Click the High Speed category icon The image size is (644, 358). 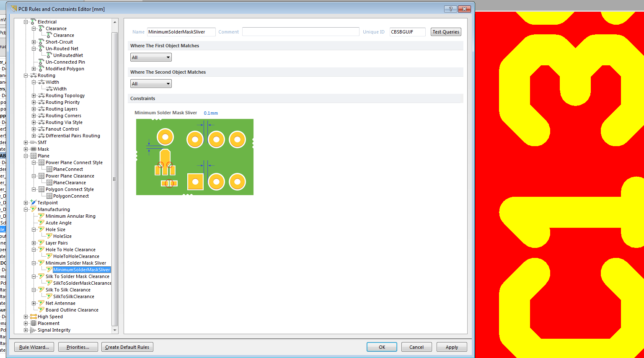(x=34, y=317)
